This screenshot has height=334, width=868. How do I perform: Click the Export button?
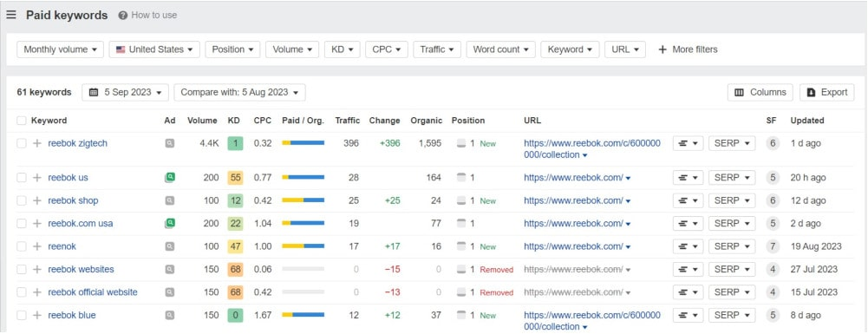coord(827,93)
